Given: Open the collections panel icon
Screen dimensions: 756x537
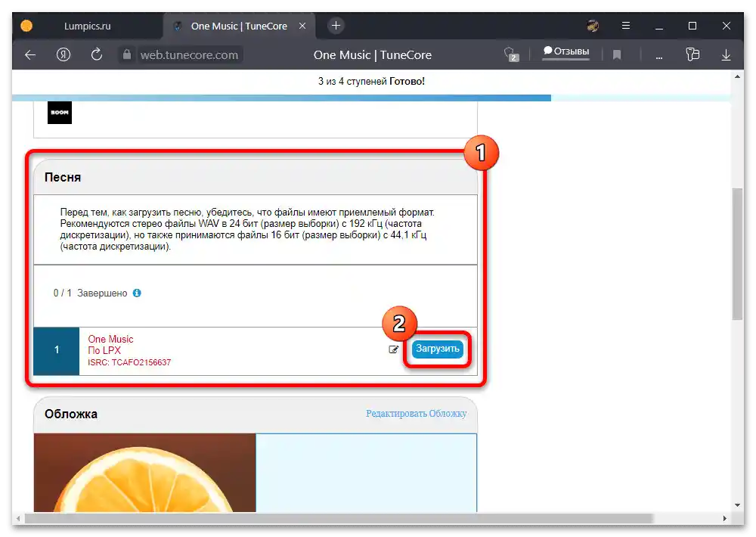Looking at the screenshot, I should point(692,54).
